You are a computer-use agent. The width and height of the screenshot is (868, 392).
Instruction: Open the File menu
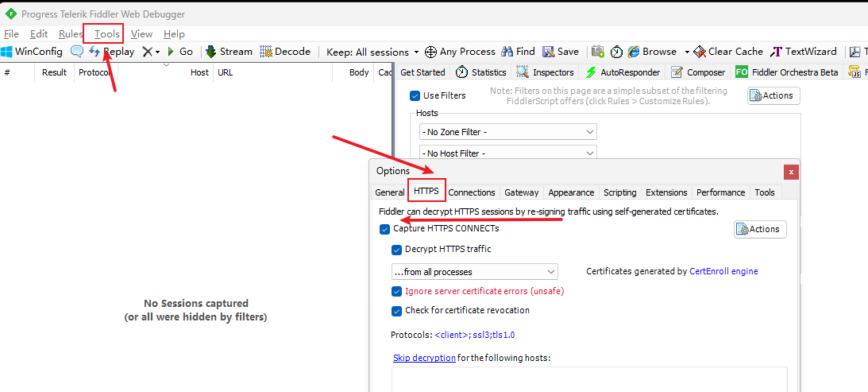pyautogui.click(x=11, y=34)
